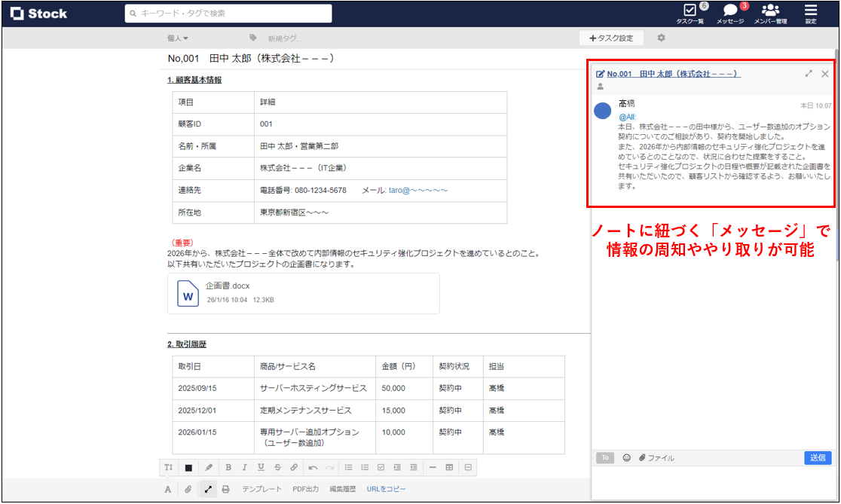The image size is (841, 504).
Task: Open タスク一覧 with six pending tasks
Action: point(691,13)
